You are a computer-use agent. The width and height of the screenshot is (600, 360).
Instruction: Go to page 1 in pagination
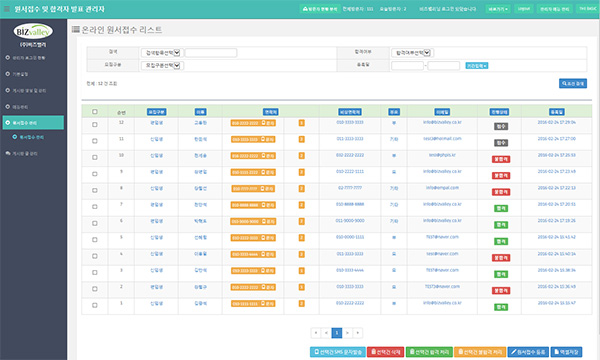337,333
